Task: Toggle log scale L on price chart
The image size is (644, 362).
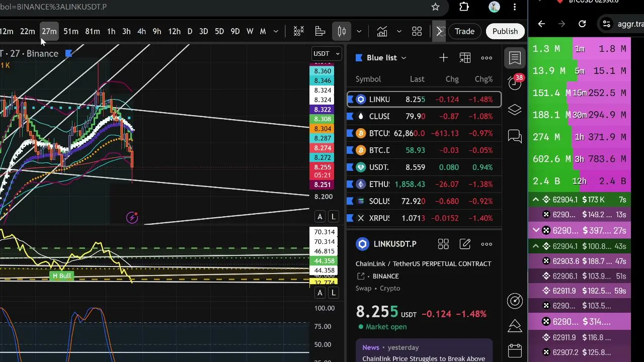Action: tap(333, 217)
